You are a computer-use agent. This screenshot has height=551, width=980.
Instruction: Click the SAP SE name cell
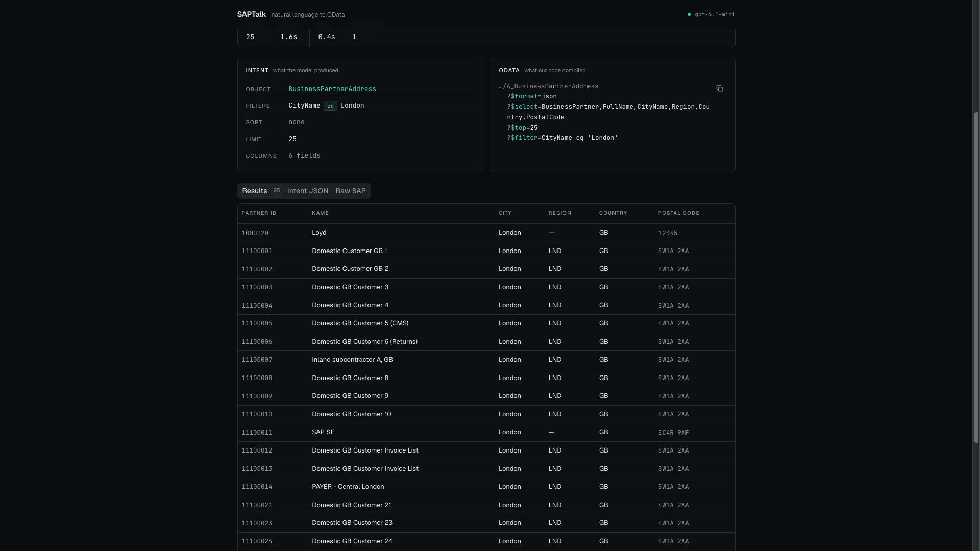pos(323,432)
